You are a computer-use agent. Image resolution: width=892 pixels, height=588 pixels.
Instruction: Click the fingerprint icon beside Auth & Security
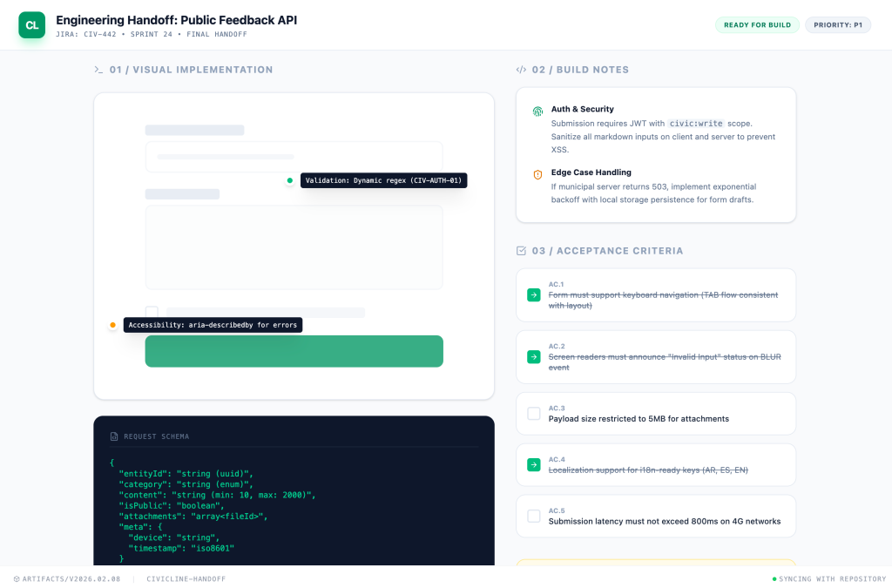[x=537, y=112]
